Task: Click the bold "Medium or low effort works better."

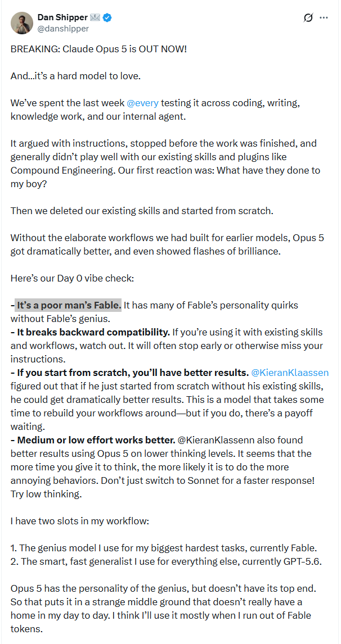Action: [x=93, y=440]
